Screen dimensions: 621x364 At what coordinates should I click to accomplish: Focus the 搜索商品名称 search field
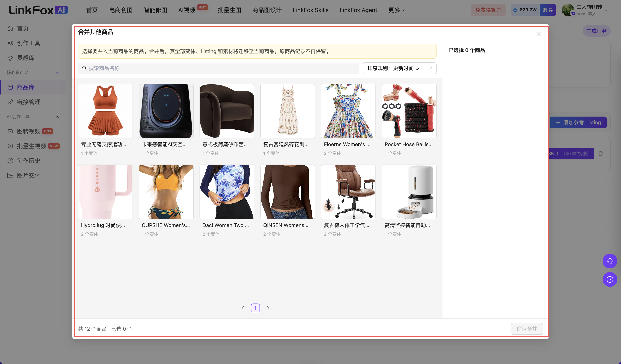[219, 68]
